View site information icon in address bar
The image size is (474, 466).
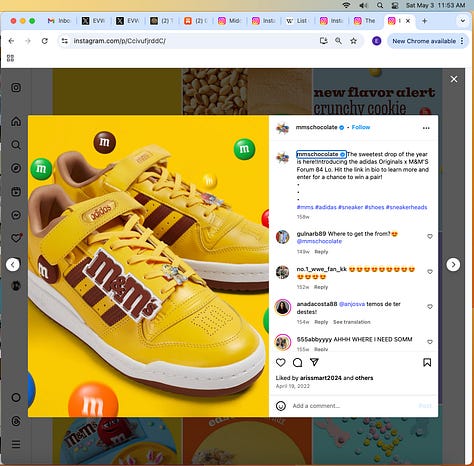tap(65, 41)
